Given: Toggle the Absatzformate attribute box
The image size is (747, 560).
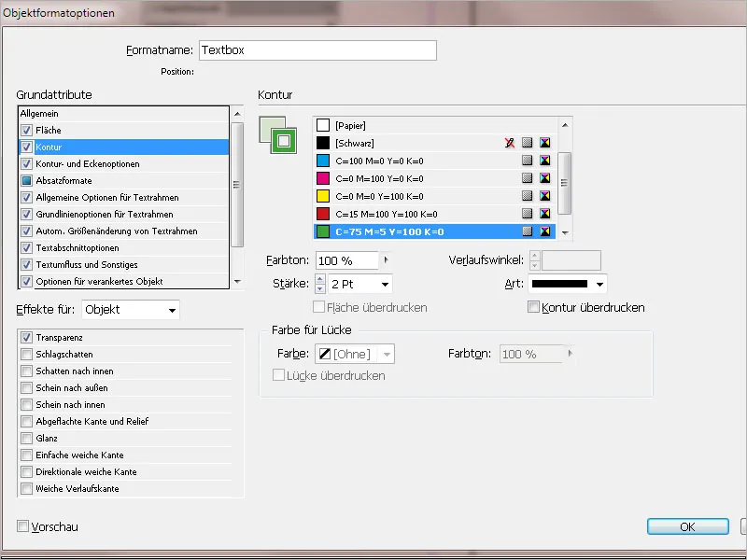Looking at the screenshot, I should point(27,180).
